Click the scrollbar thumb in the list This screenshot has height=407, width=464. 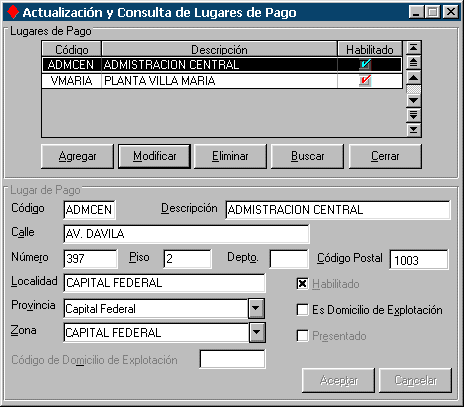pos(414,89)
